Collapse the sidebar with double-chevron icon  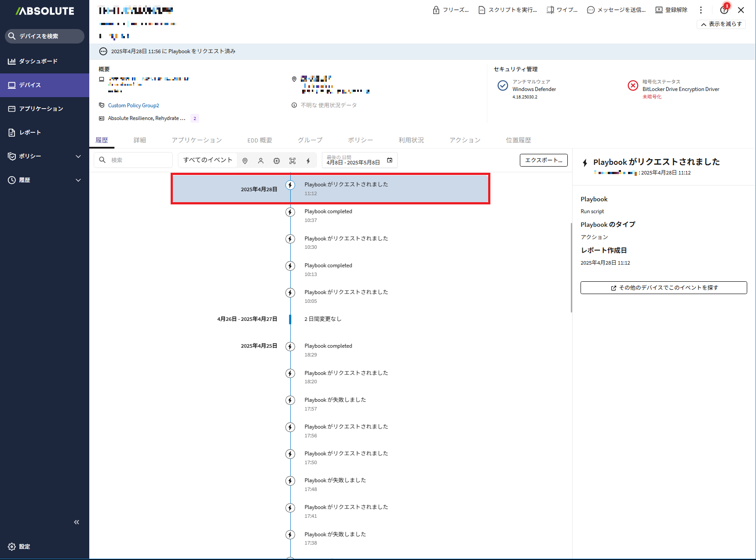pyautogui.click(x=77, y=522)
